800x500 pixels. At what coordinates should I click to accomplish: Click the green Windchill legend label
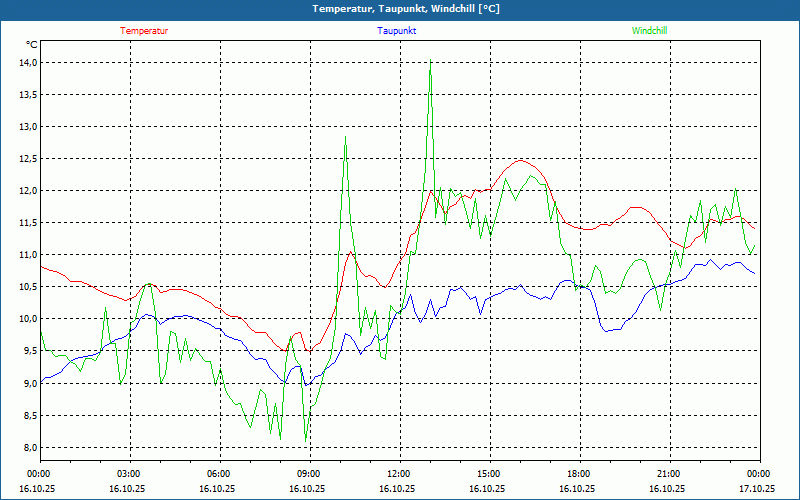click(x=649, y=31)
